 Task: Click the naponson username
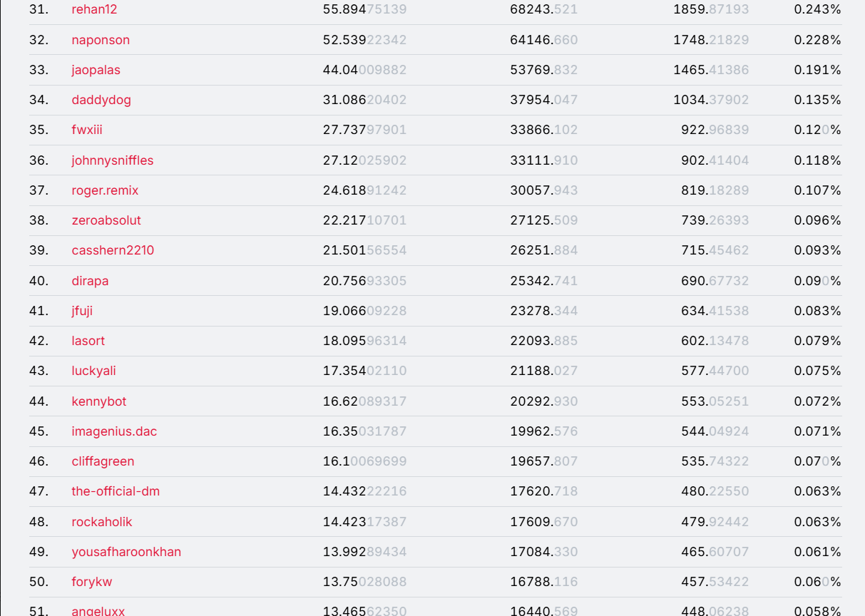[x=101, y=40]
